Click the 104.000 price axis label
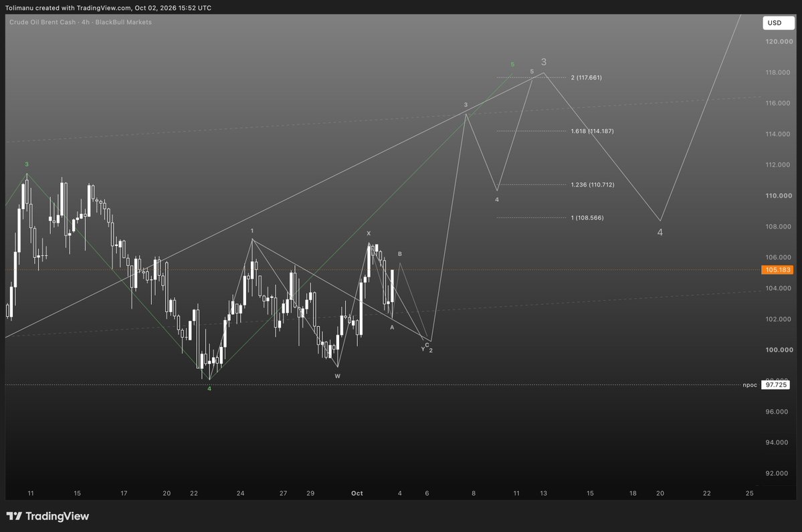The image size is (802, 532). click(778, 288)
